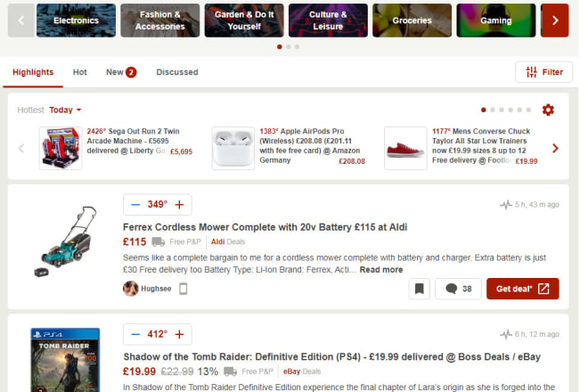Click the 349° temperature score

pos(157,205)
